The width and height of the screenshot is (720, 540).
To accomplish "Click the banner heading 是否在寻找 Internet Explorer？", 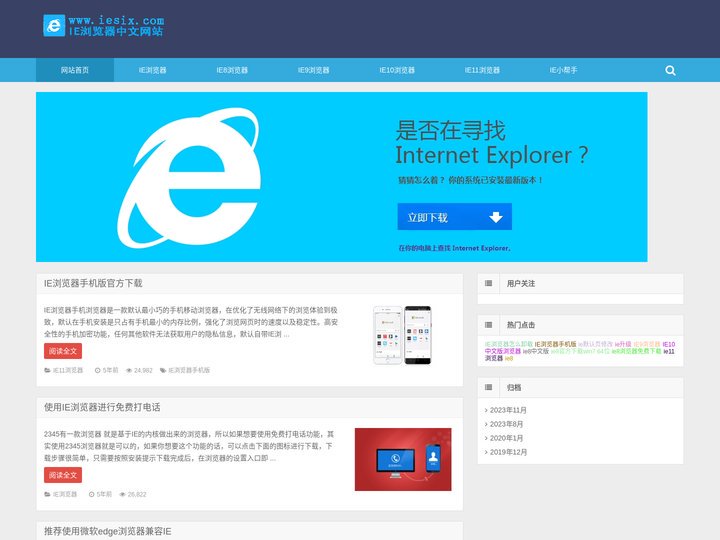I will 491,143.
